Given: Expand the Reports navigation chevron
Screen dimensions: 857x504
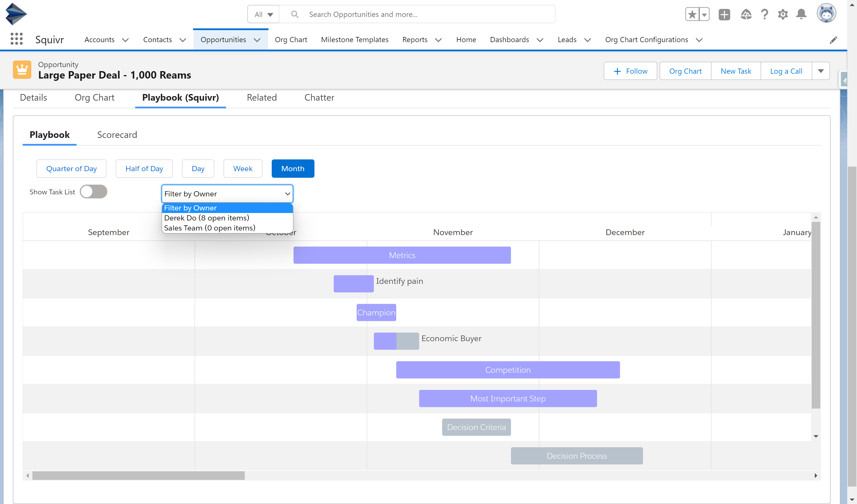Looking at the screenshot, I should click(x=439, y=40).
